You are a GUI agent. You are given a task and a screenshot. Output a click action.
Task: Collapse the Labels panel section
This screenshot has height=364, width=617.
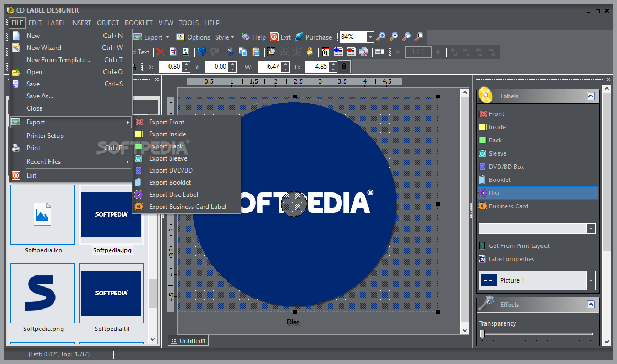coord(591,96)
